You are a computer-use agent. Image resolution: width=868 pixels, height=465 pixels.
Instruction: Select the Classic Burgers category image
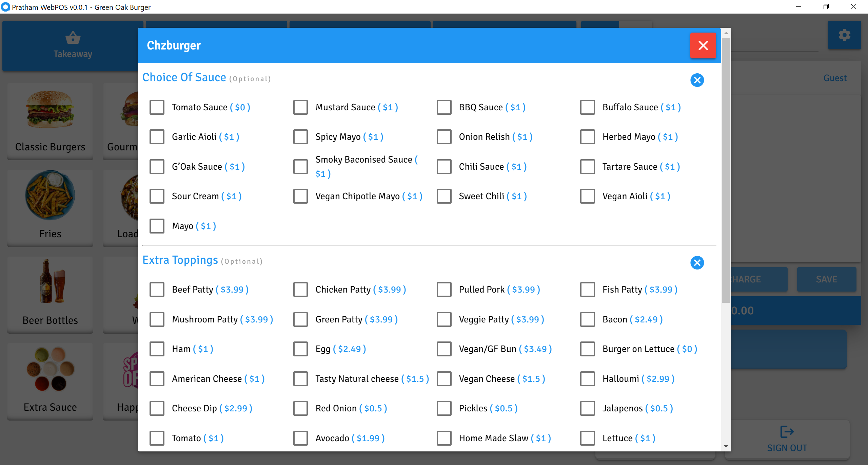click(50, 109)
